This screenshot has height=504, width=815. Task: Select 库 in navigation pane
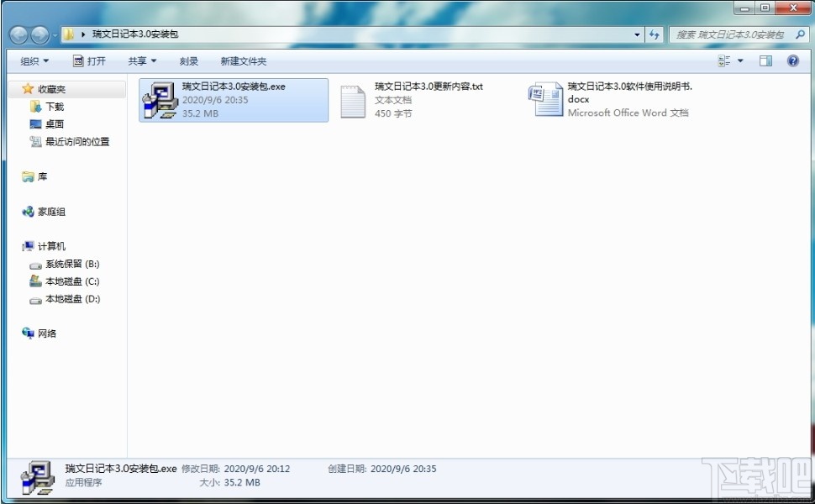(42, 176)
